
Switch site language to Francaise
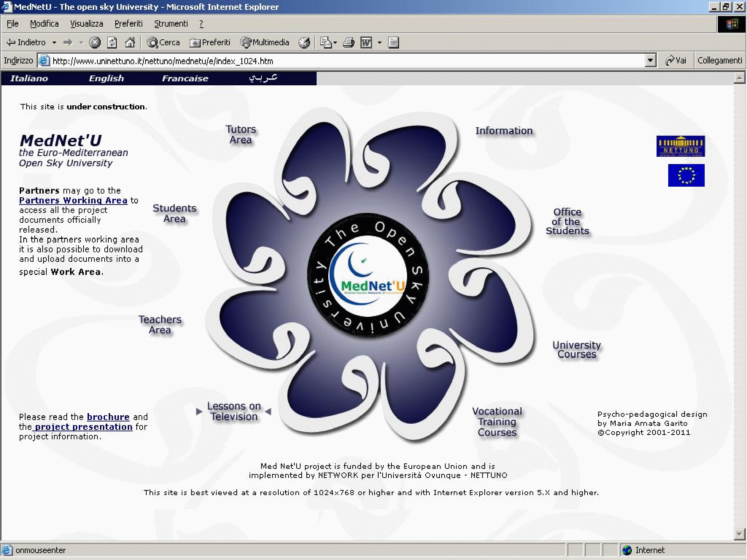(185, 78)
